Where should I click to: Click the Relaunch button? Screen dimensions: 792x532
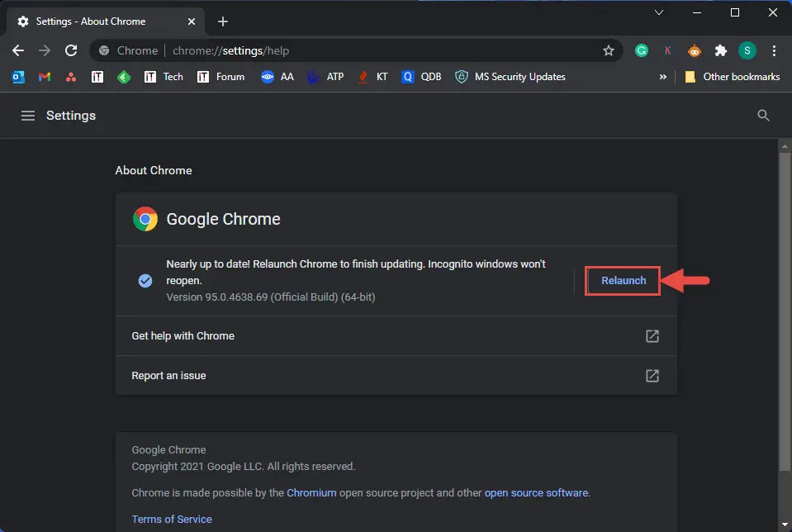tap(624, 280)
